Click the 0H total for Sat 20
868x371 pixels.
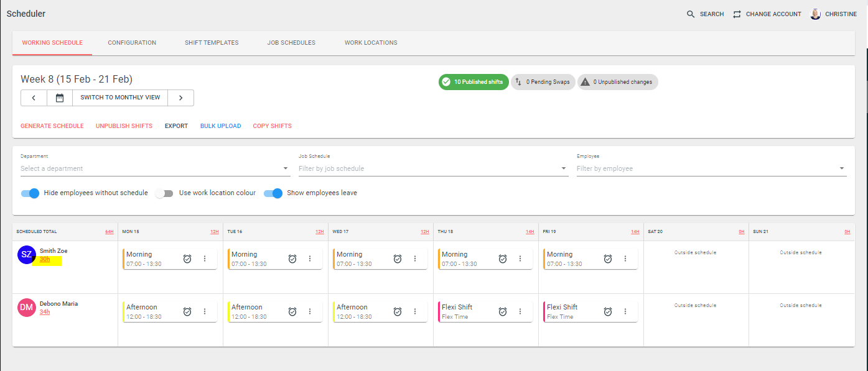point(741,232)
